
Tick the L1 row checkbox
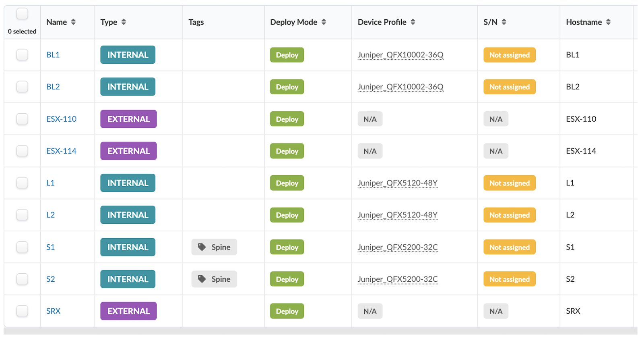[22, 183]
